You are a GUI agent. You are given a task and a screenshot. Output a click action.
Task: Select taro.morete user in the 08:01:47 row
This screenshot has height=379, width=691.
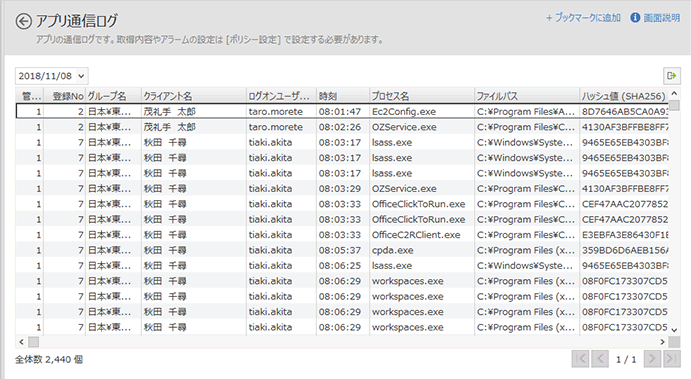point(281,111)
